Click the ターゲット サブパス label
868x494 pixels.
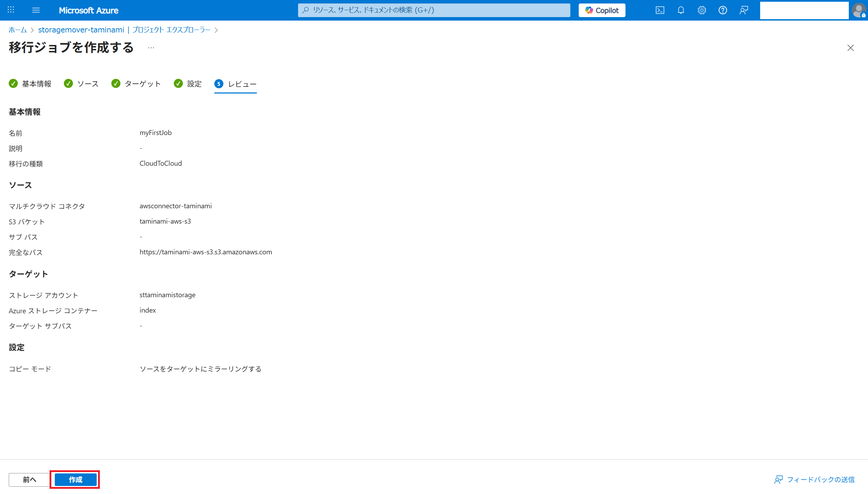click(x=40, y=326)
